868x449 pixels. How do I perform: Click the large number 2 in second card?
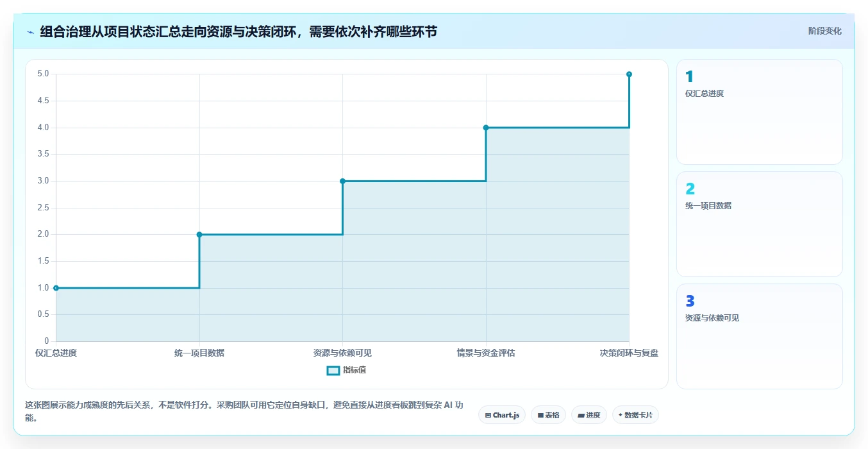click(690, 189)
